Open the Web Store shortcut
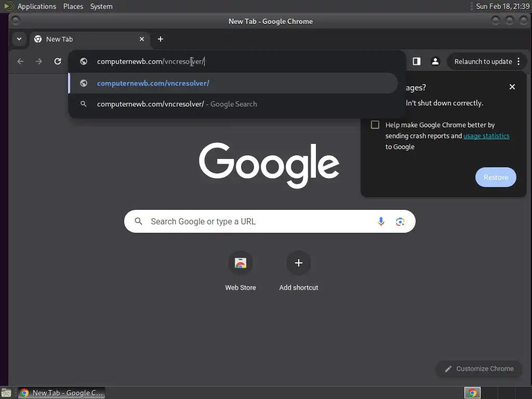Screen dimensions: 532x399 (x=241, y=270)
